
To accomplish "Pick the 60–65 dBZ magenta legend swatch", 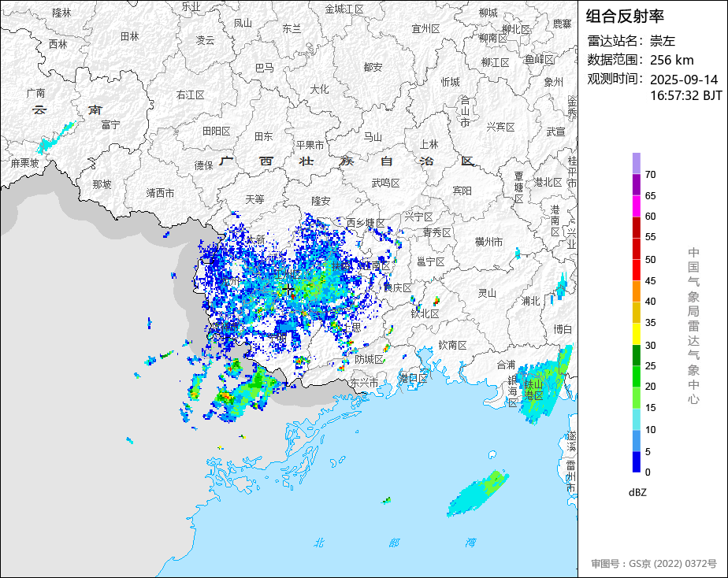I will point(636,206).
